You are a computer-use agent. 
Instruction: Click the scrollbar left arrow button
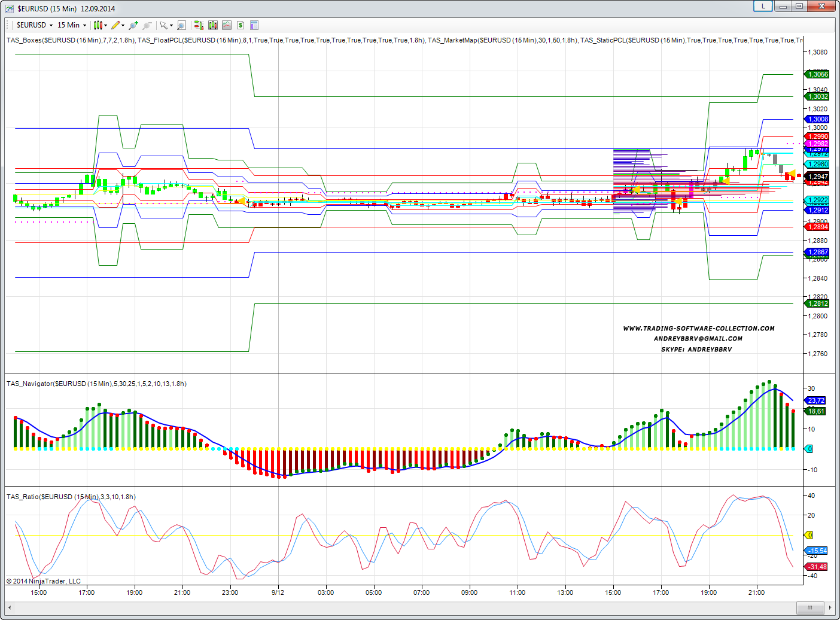click(10, 608)
